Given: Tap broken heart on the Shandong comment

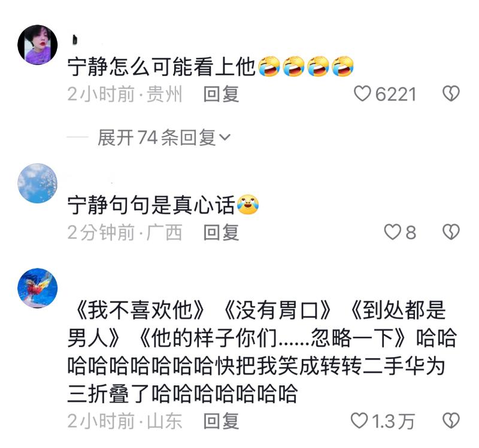Looking at the screenshot, I should 451,420.
